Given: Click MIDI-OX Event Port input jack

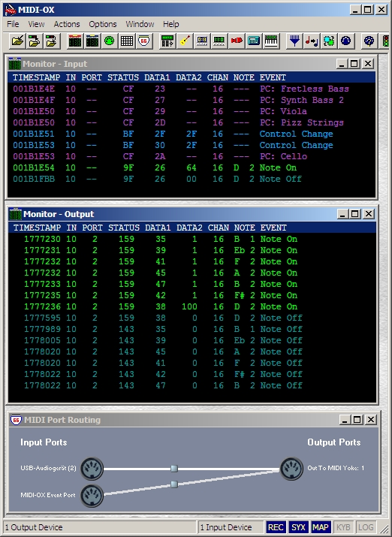Looking at the screenshot, I should (92, 495).
